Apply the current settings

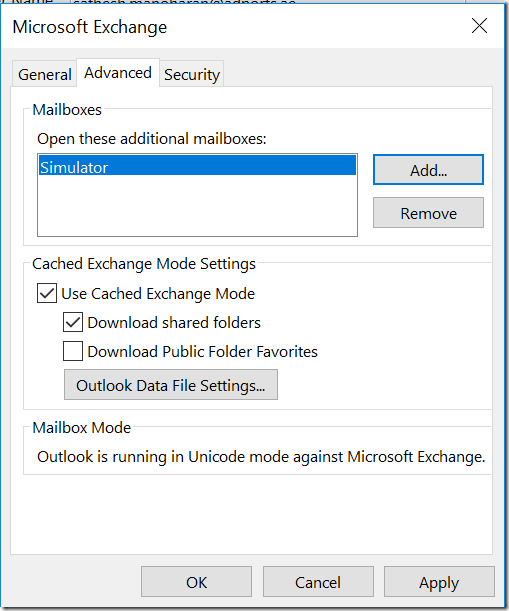click(x=439, y=582)
